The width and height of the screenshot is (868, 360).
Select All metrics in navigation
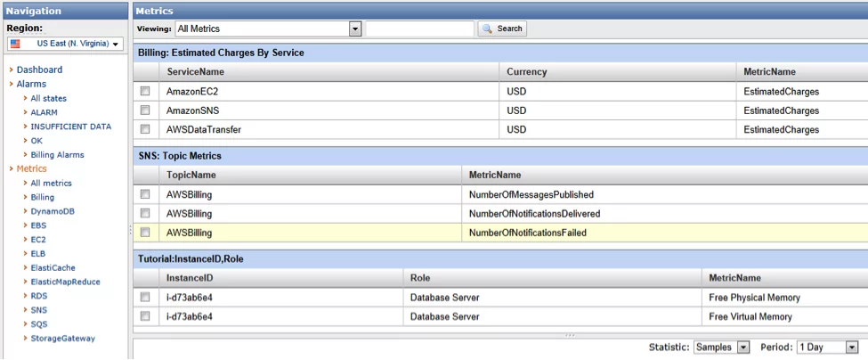(52, 184)
